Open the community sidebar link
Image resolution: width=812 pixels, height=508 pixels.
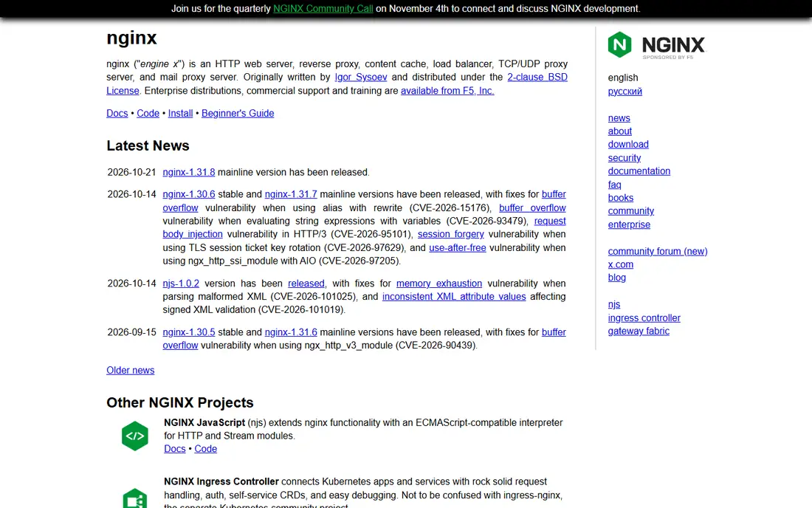pyautogui.click(x=630, y=210)
